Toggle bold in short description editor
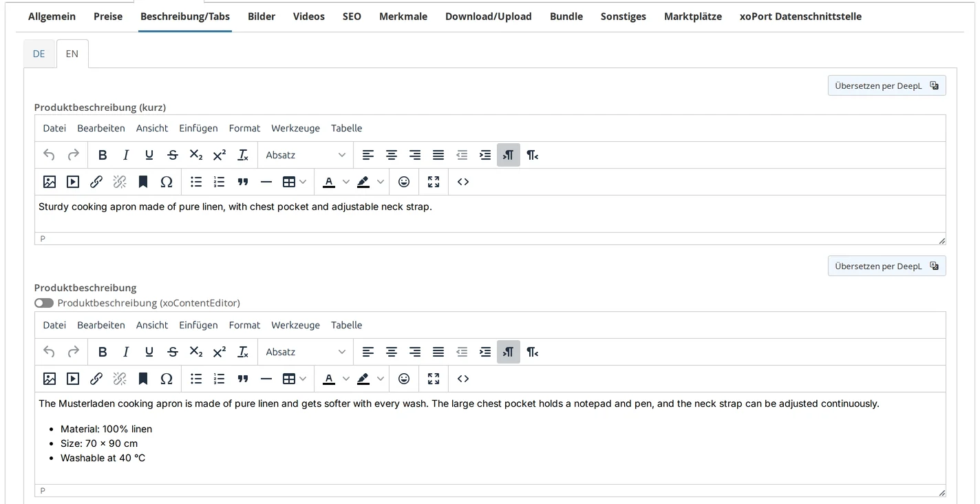The height and width of the screenshot is (504, 980). click(103, 155)
